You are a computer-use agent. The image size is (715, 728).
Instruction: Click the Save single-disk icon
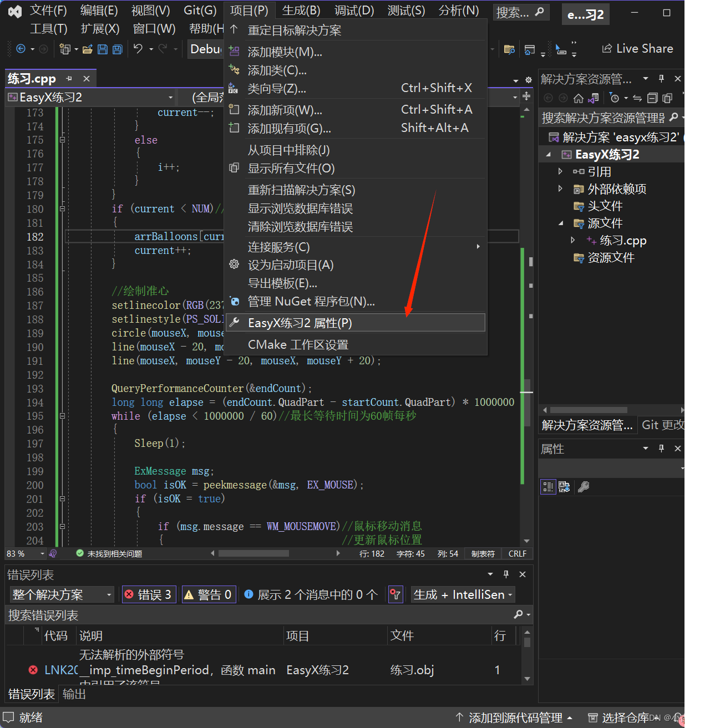point(102,49)
